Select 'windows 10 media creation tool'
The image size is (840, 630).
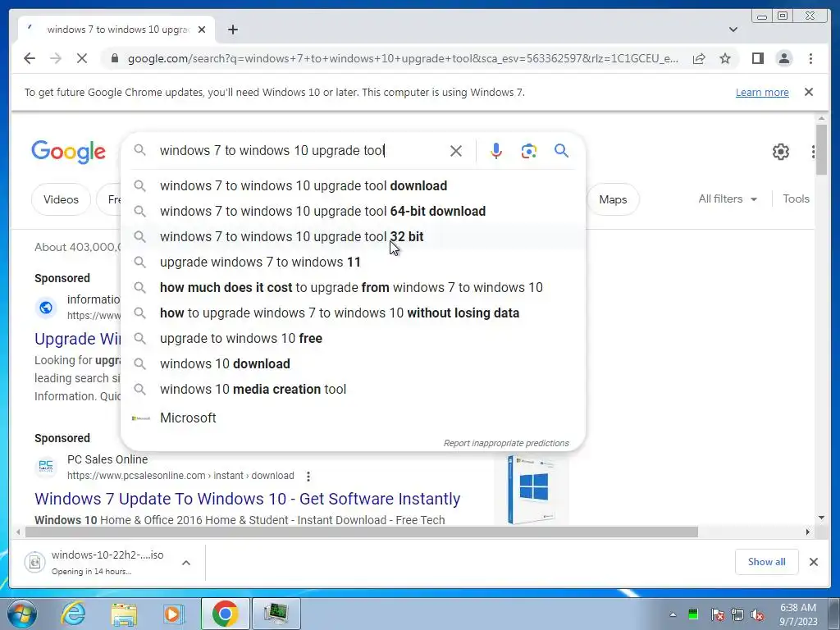353,389
